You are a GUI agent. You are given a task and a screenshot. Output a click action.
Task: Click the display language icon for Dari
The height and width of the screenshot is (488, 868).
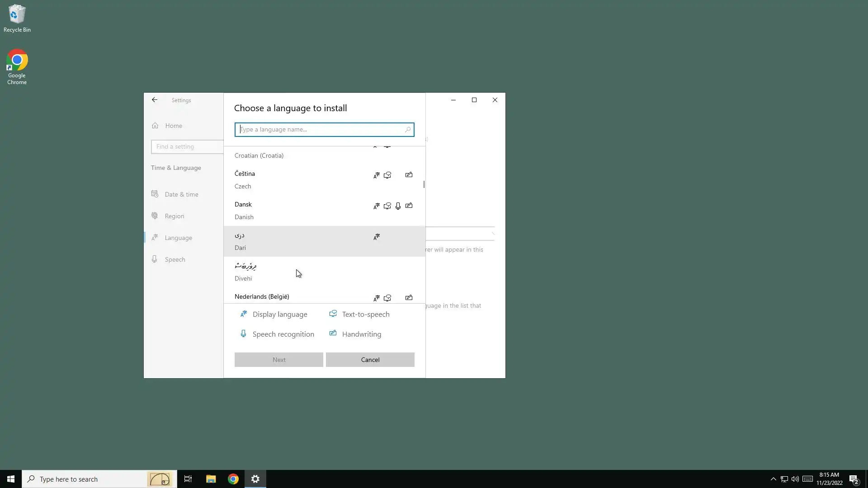377,237
